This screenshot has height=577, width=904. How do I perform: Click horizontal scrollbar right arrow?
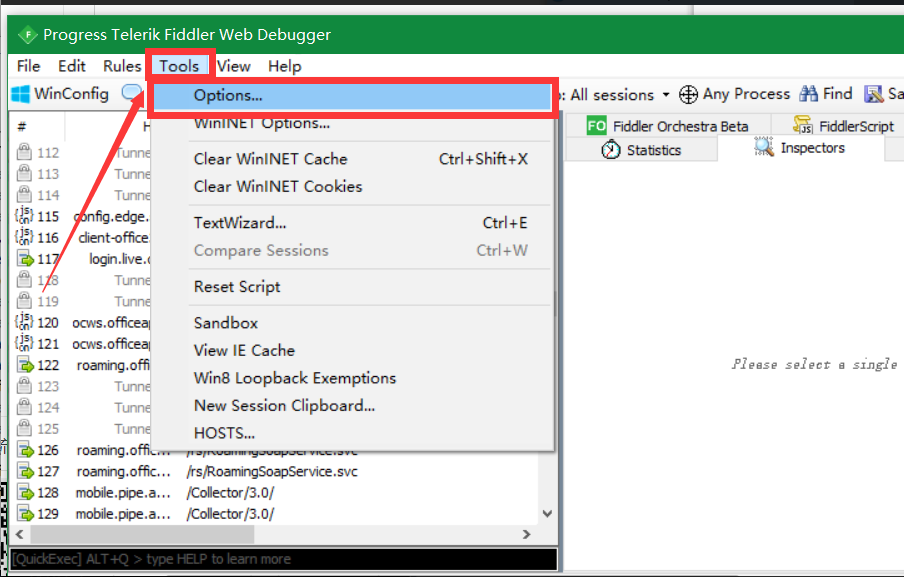point(526,534)
